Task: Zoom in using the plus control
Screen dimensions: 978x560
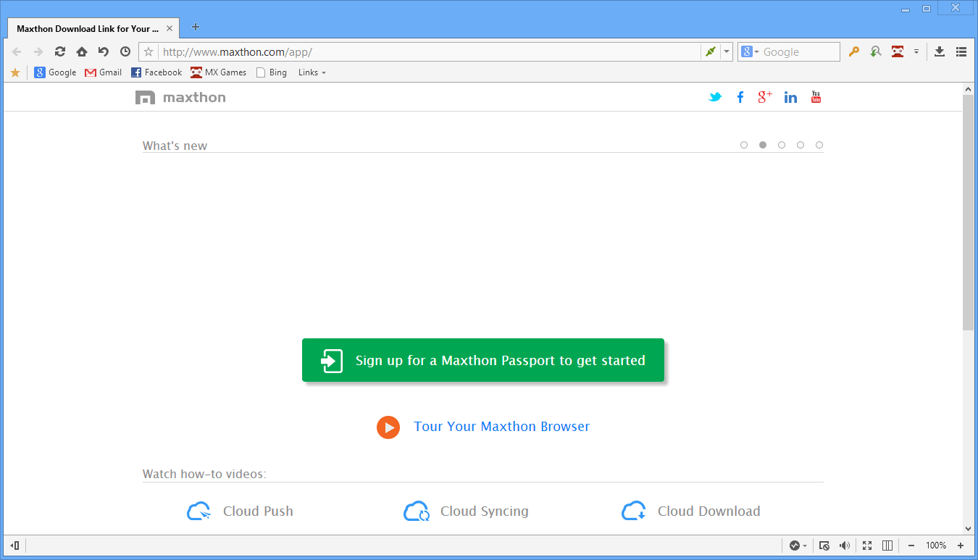Action: tap(962, 545)
